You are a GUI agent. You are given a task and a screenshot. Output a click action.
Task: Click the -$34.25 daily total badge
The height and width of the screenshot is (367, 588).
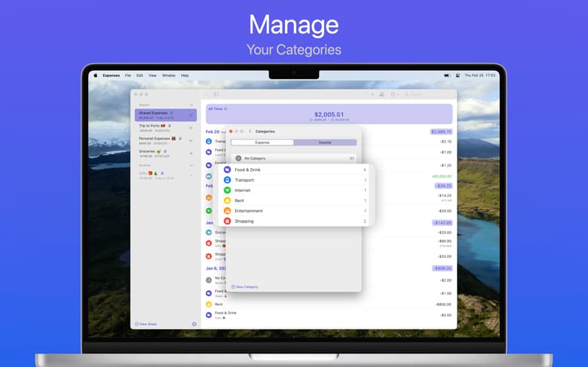coord(443,185)
